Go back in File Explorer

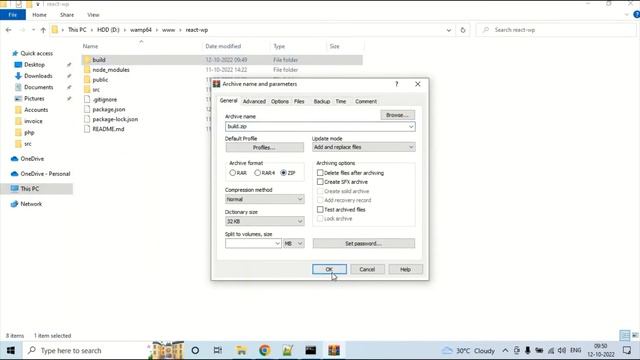[x=9, y=30]
